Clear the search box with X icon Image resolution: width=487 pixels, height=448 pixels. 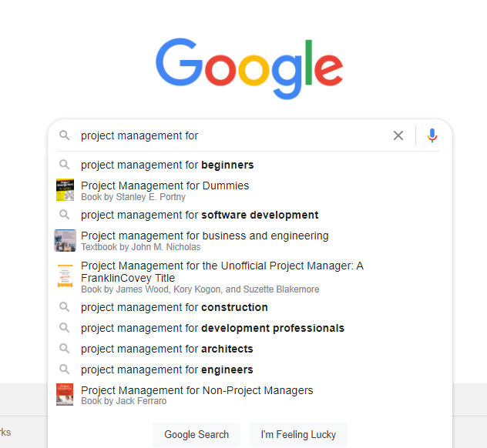click(398, 135)
